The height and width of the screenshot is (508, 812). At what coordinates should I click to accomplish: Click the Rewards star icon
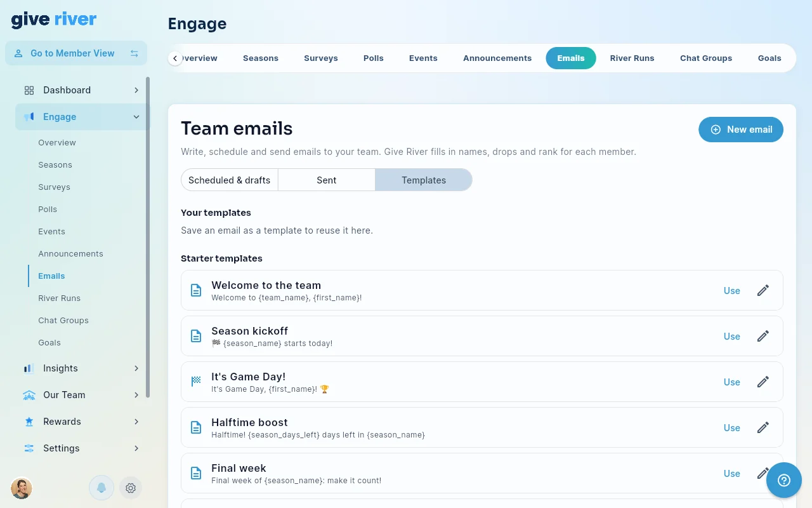pos(29,422)
